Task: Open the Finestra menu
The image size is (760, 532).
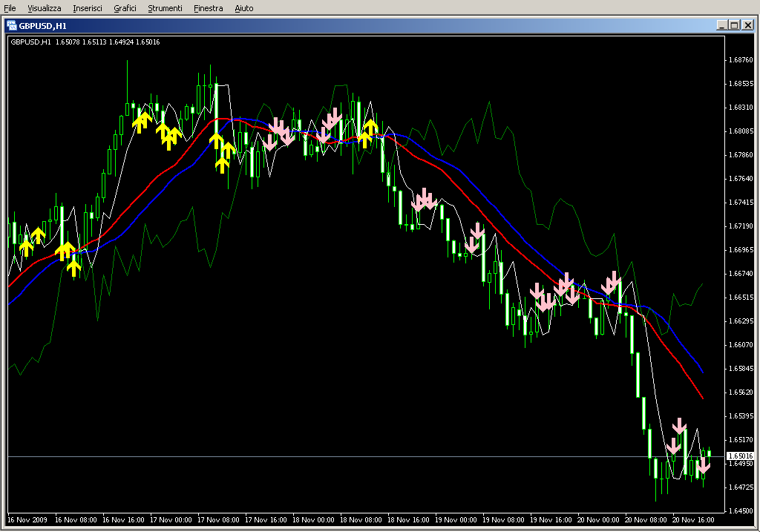Action: pos(208,8)
